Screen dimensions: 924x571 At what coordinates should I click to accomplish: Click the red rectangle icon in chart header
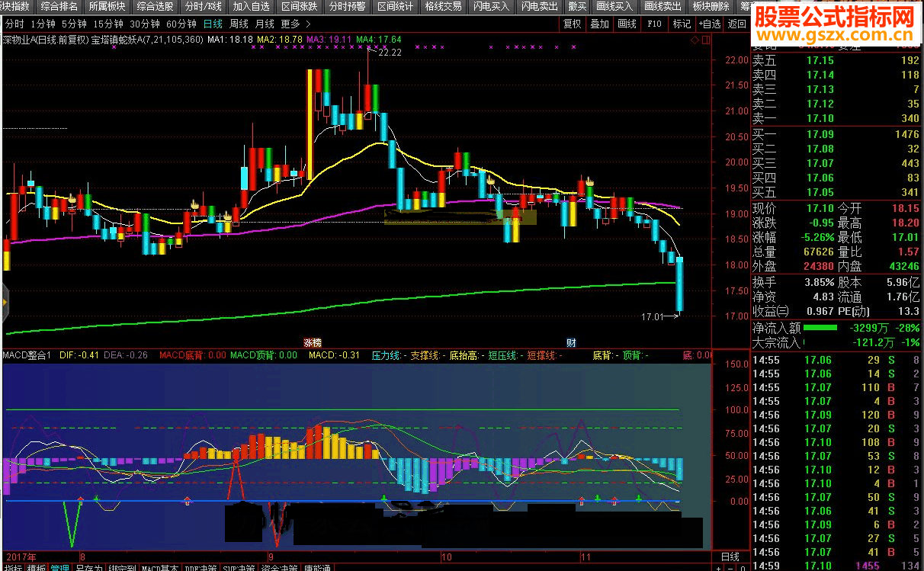tap(706, 39)
